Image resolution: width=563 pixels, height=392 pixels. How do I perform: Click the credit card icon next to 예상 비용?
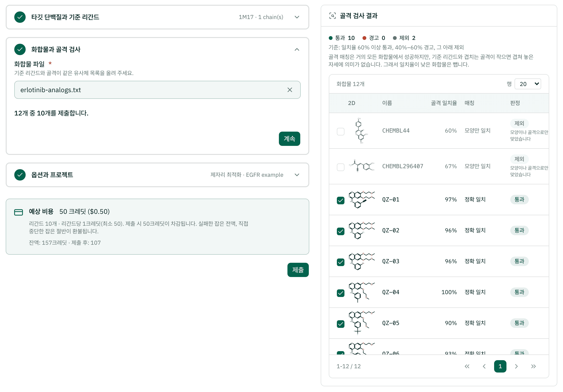pos(18,212)
